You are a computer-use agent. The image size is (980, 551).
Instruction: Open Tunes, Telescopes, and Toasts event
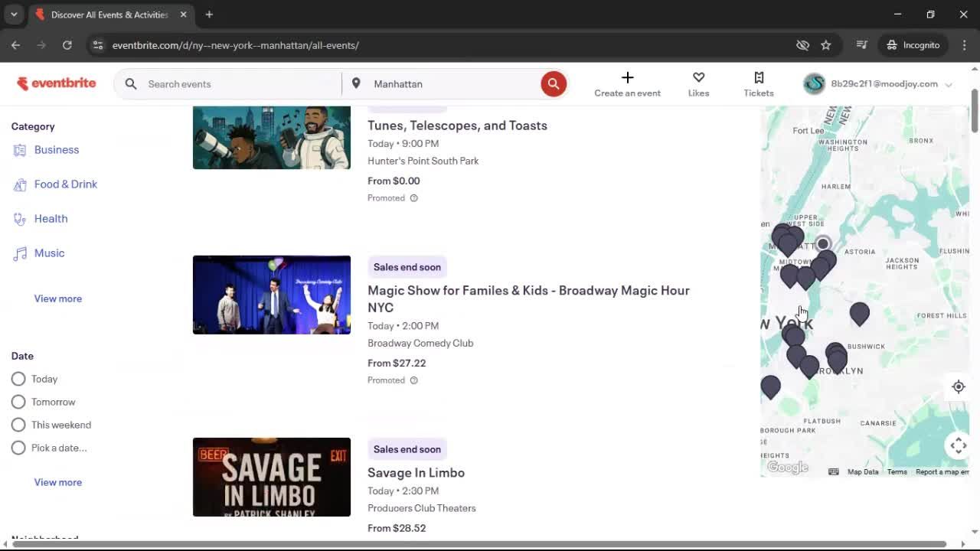click(x=457, y=126)
